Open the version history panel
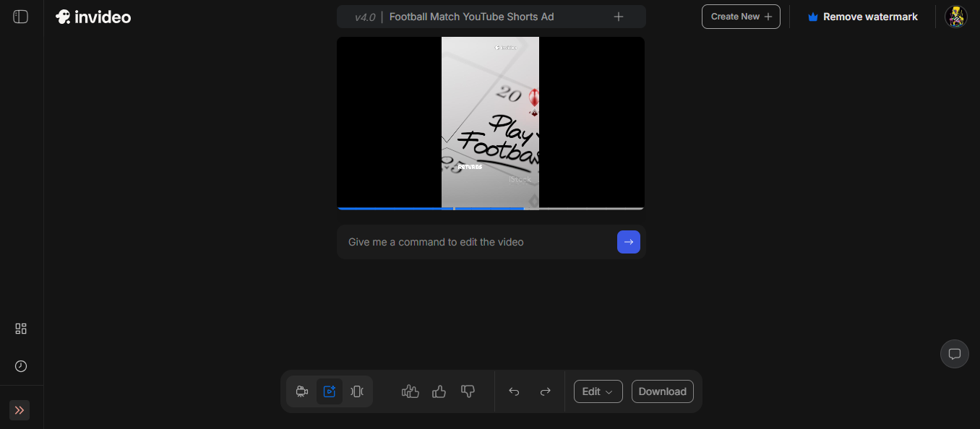Image resolution: width=980 pixels, height=429 pixels. pyautogui.click(x=21, y=366)
